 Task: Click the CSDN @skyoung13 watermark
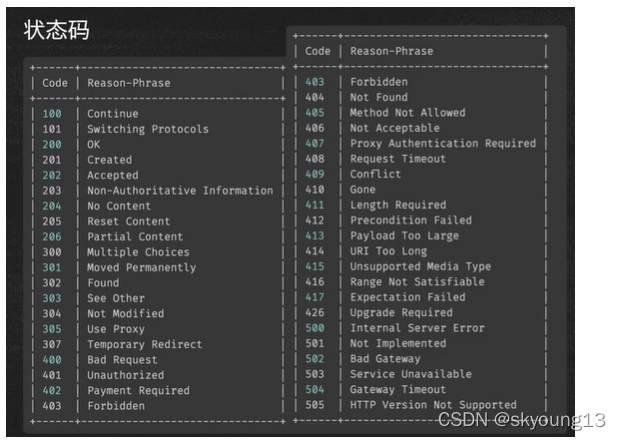[x=522, y=420]
